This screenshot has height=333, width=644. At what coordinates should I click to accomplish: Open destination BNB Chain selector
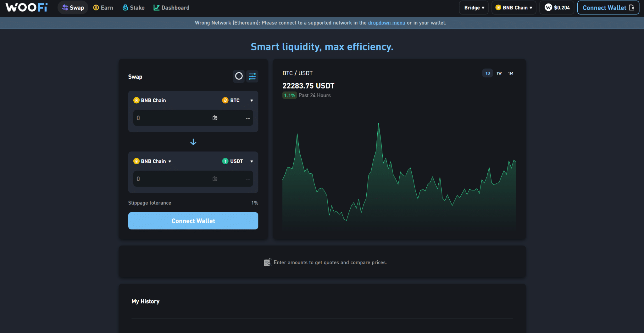153,161
